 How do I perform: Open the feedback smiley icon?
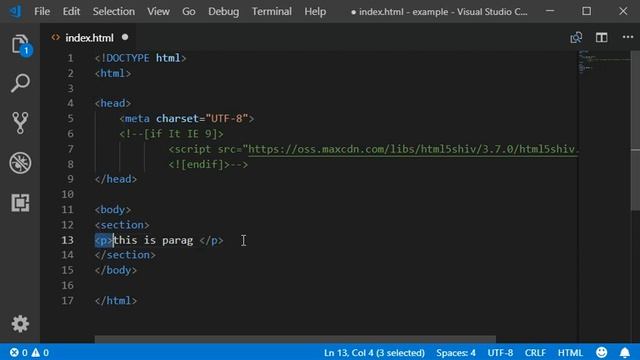[x=602, y=352]
